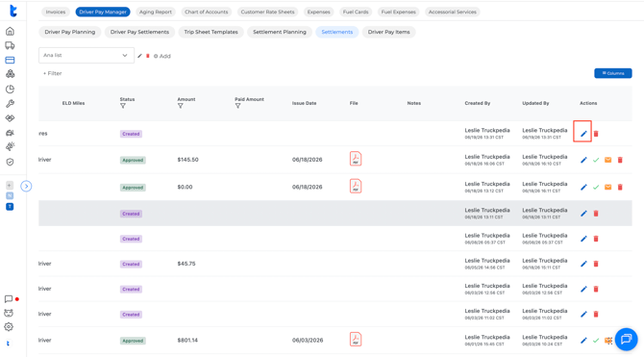Edit the settlement created 06/03/26 12:56

583,289
